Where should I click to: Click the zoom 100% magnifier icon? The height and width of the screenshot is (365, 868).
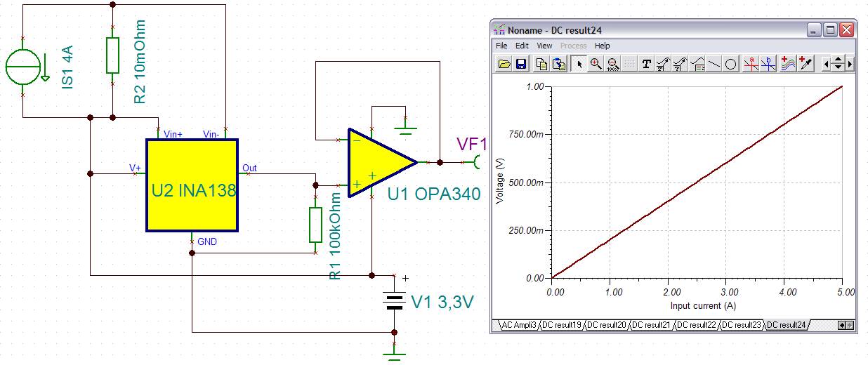[x=612, y=64]
